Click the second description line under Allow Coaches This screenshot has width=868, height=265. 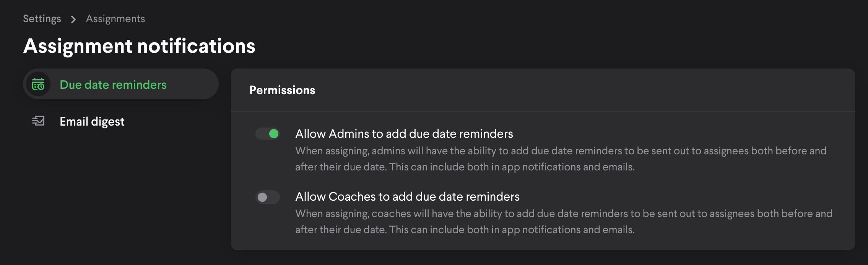coord(465,230)
